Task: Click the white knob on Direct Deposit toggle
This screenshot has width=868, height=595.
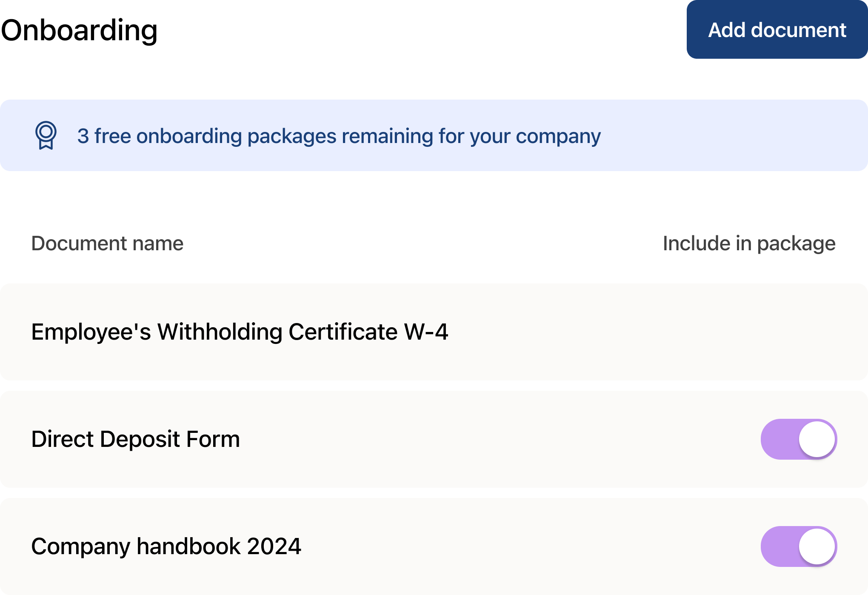Action: [817, 439]
